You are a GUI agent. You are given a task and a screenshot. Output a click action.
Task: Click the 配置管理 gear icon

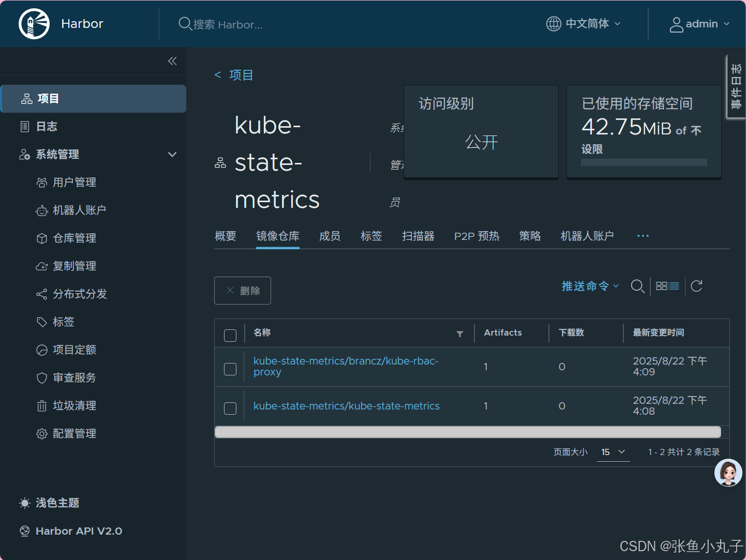click(42, 434)
